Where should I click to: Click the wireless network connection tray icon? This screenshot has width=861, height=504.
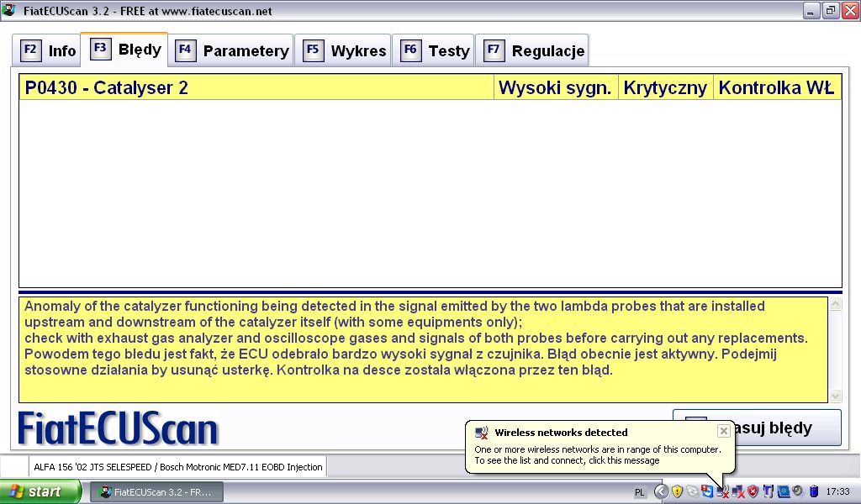tap(722, 492)
